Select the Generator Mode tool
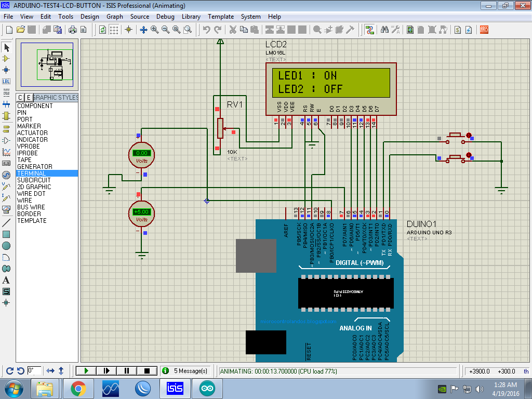The image size is (532, 399). (x=6, y=175)
